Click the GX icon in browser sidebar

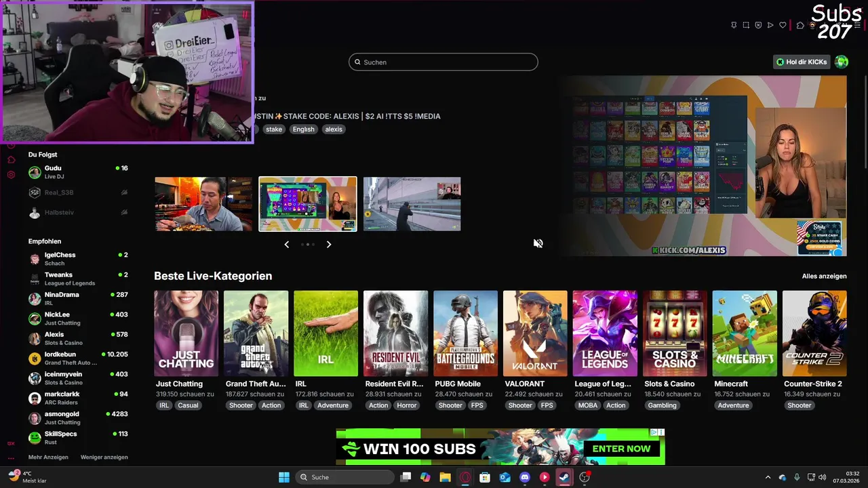click(x=11, y=443)
